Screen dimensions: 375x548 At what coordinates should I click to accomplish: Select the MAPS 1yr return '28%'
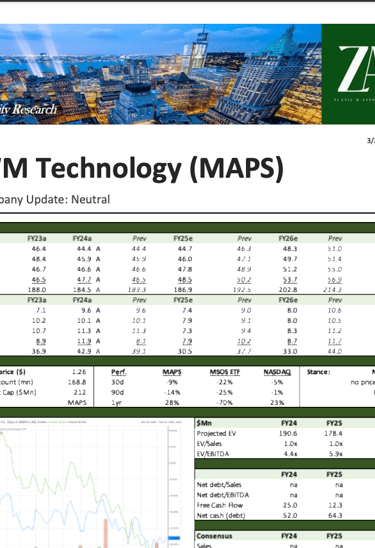[172, 403]
